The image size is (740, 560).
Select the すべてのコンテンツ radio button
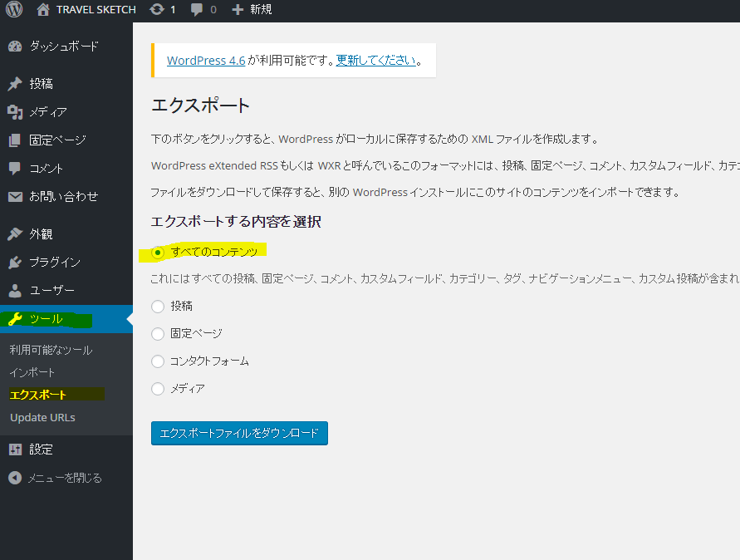pos(158,252)
